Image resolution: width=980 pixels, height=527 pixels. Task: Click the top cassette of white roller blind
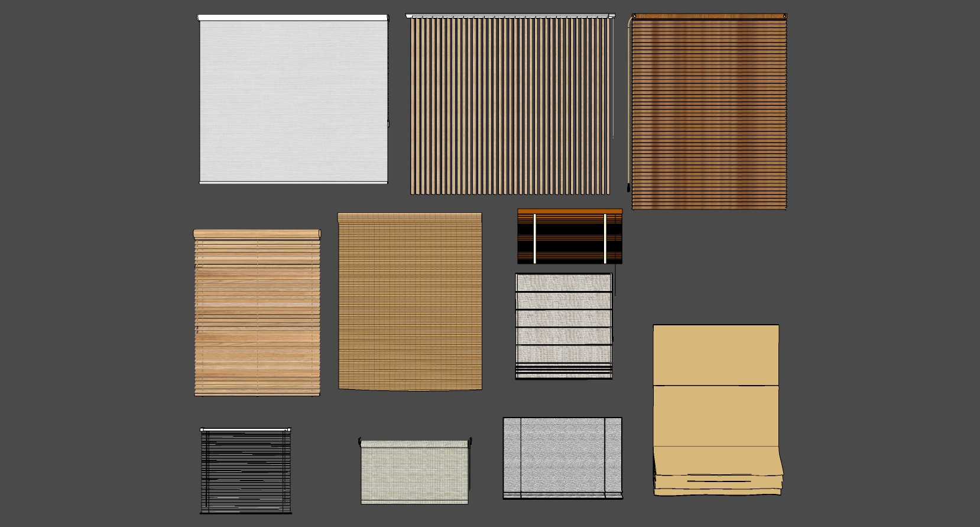pos(293,18)
